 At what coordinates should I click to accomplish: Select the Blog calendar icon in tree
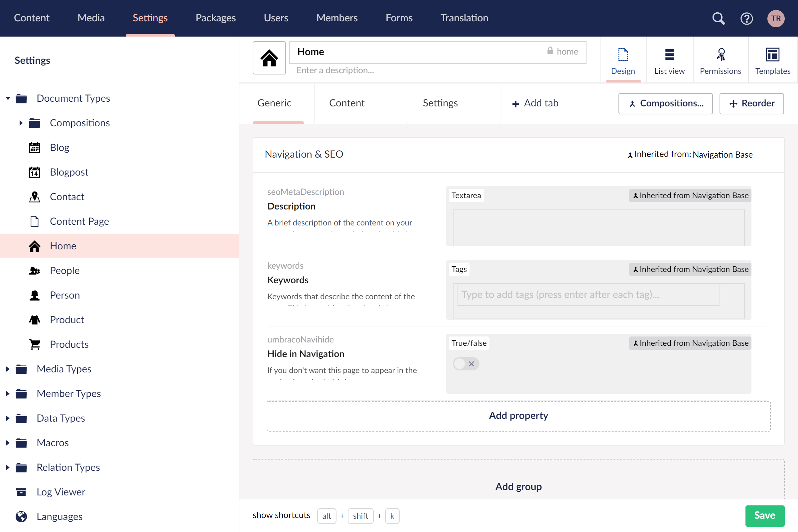34,148
